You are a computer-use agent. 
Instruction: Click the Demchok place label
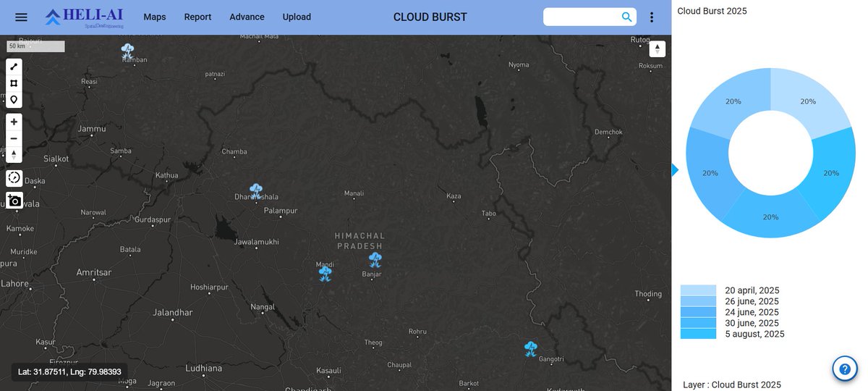pos(608,132)
